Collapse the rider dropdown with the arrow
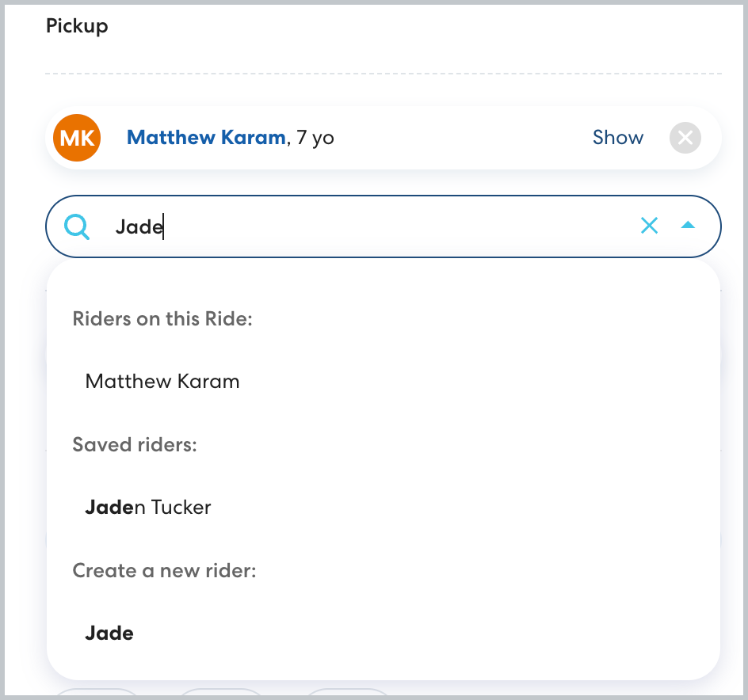 coord(688,226)
